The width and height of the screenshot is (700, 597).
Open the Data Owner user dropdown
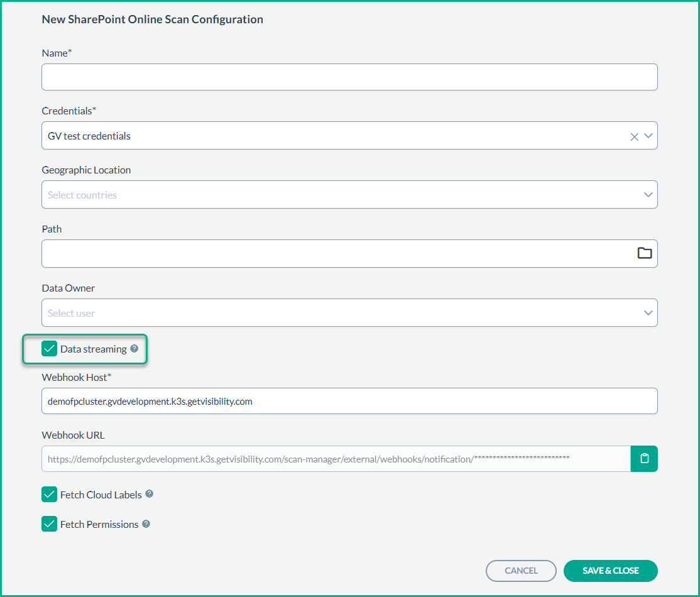339,313
